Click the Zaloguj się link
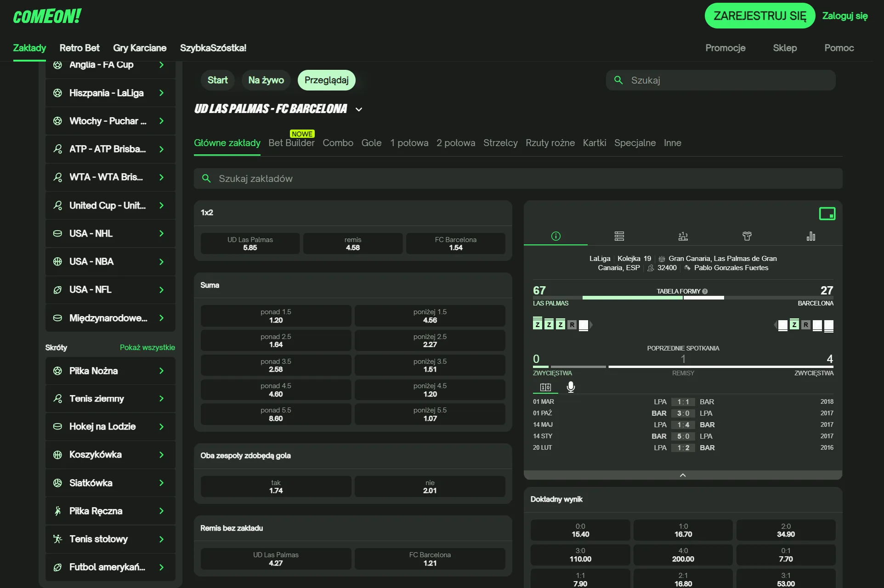The width and height of the screenshot is (884, 588). [x=844, y=16]
